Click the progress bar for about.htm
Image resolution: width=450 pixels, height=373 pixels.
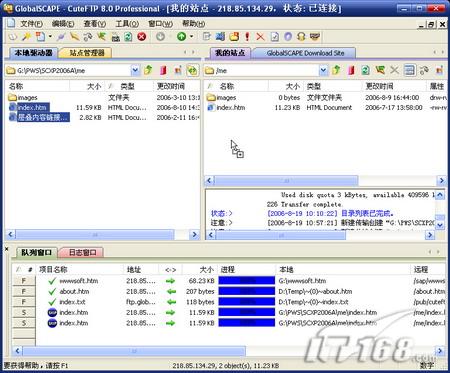[x=247, y=291]
